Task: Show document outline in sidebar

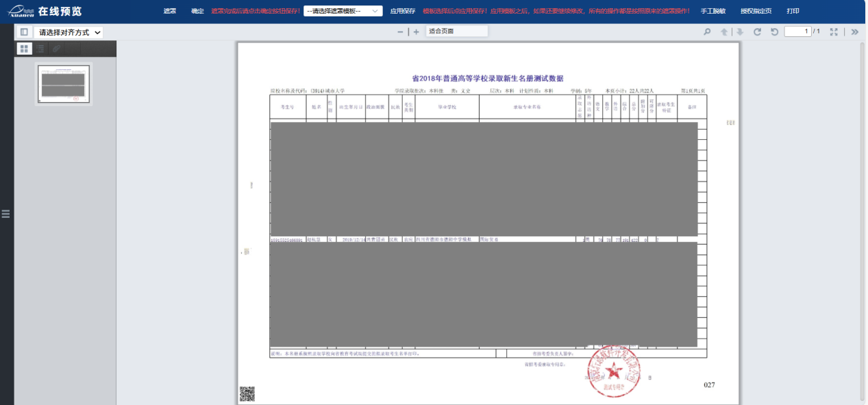Action: [41, 49]
